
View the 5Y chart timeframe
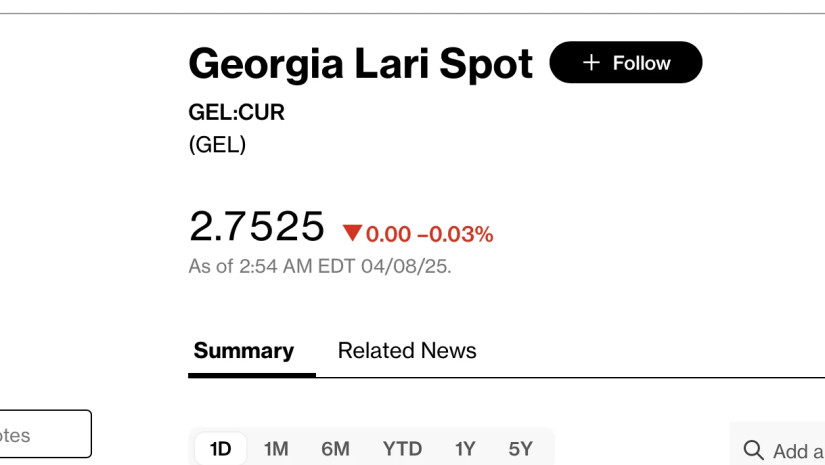pos(520,449)
